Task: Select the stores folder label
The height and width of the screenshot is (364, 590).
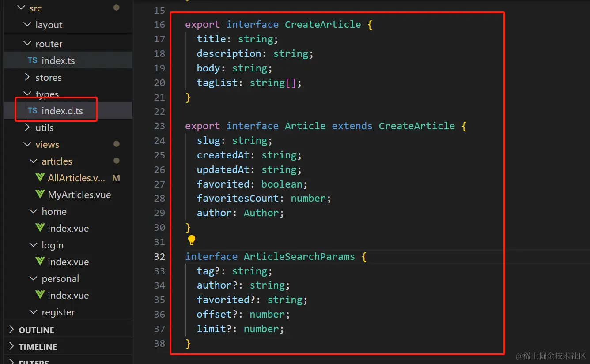Action: tap(49, 78)
